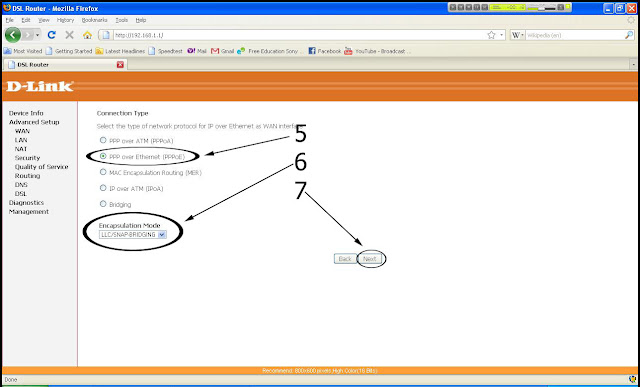
Task: Open the Yahoo Mail bookmark
Action: [x=197, y=51]
